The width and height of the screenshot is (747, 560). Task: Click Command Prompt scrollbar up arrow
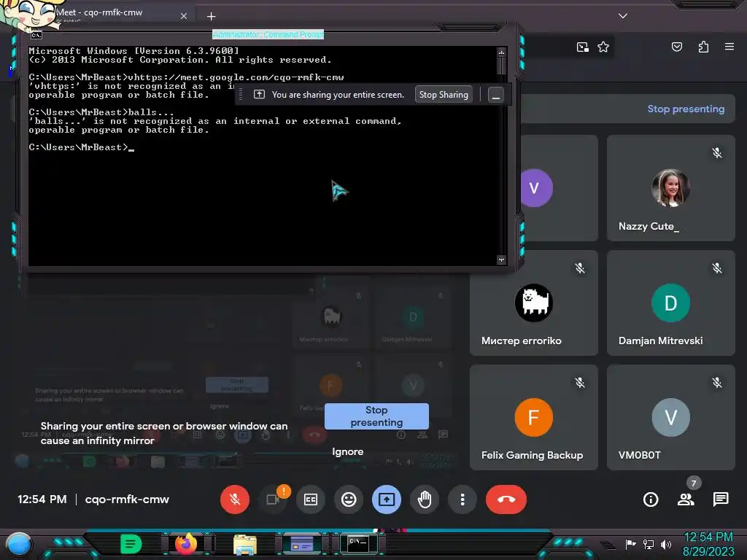[x=501, y=52]
